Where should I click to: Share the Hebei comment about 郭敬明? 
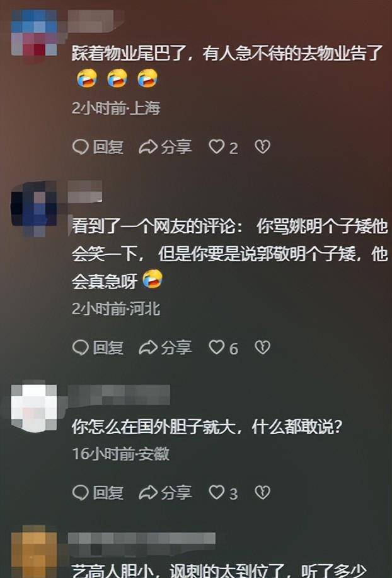[165, 348]
